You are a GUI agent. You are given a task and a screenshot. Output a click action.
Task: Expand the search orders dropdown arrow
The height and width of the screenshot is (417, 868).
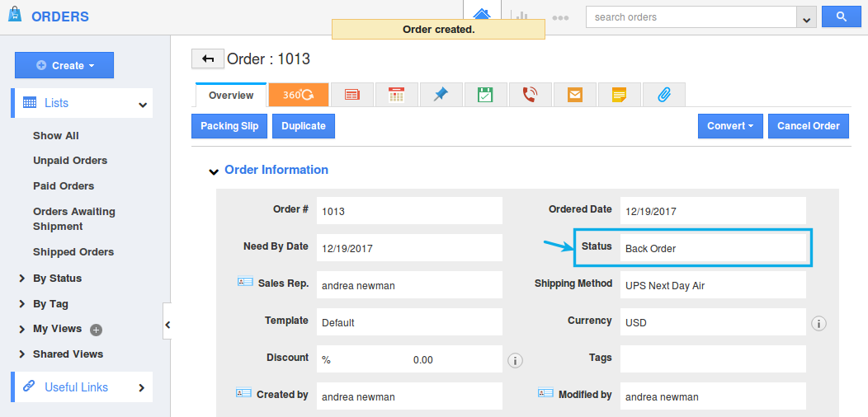pos(806,18)
